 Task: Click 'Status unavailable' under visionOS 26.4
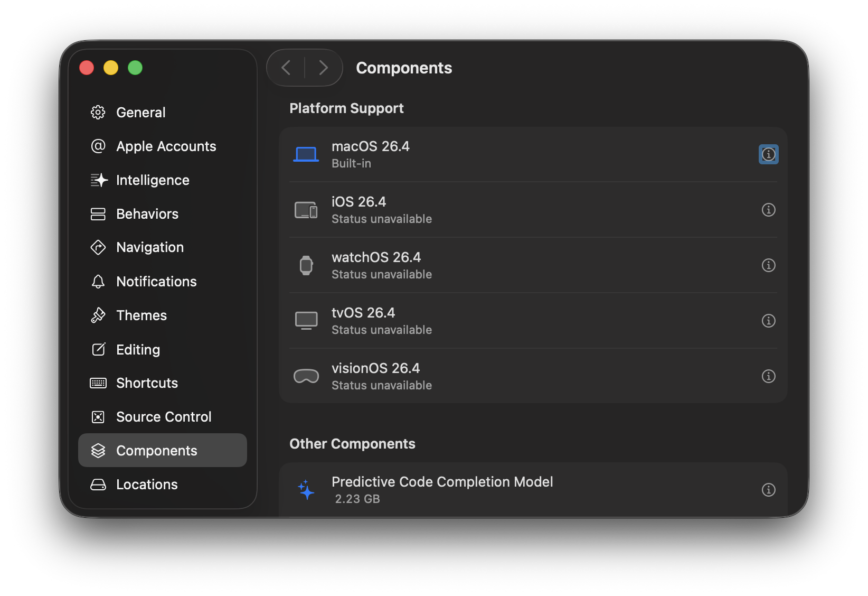tap(382, 386)
